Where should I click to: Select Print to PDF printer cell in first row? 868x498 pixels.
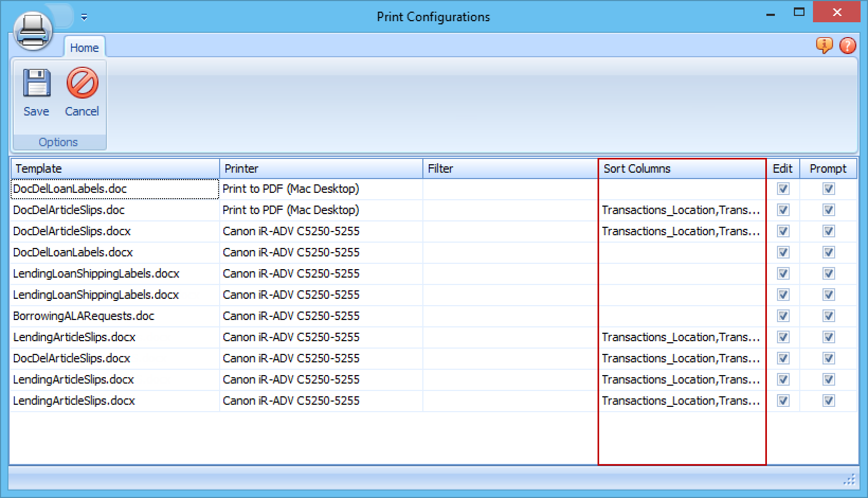[x=291, y=189]
